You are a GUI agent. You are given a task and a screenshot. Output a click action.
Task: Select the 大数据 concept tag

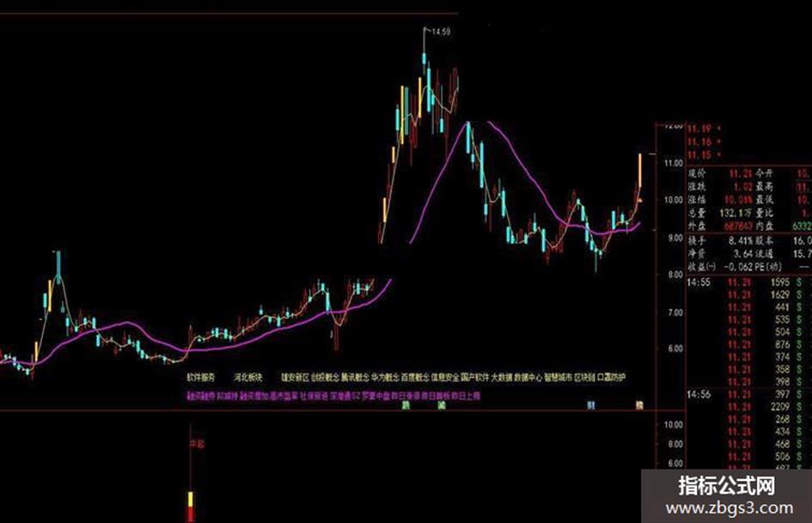point(502,378)
